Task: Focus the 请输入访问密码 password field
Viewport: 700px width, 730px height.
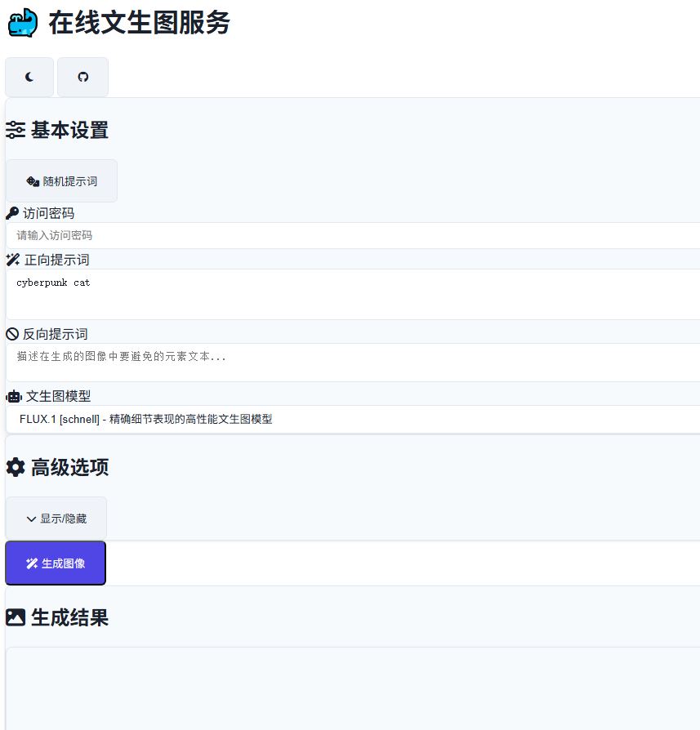Action: [x=353, y=235]
